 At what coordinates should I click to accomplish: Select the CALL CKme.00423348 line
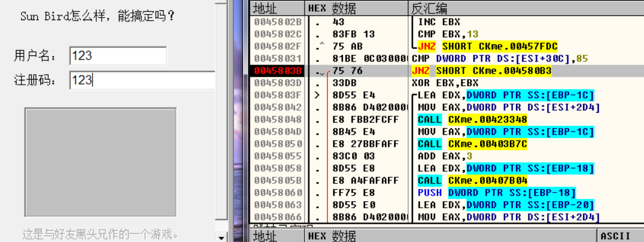pyautogui.click(x=472, y=119)
